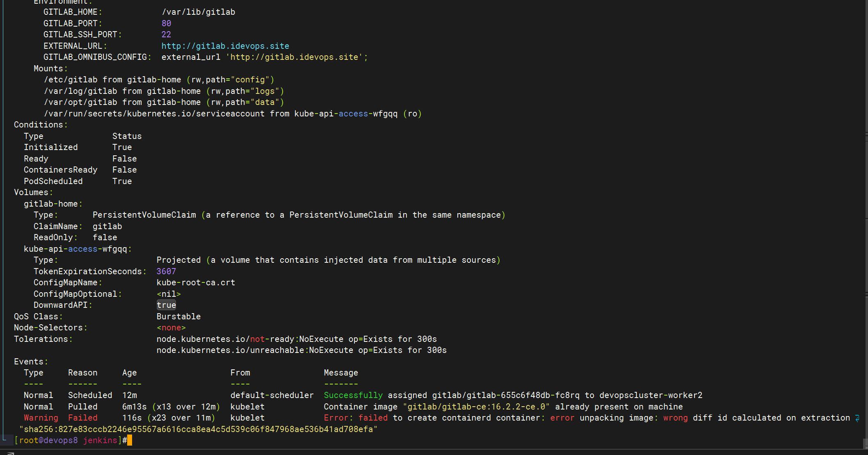This screenshot has height=455, width=868.
Task: Click the age '6m13s (x13 over 12m)'
Action: [x=171, y=407]
